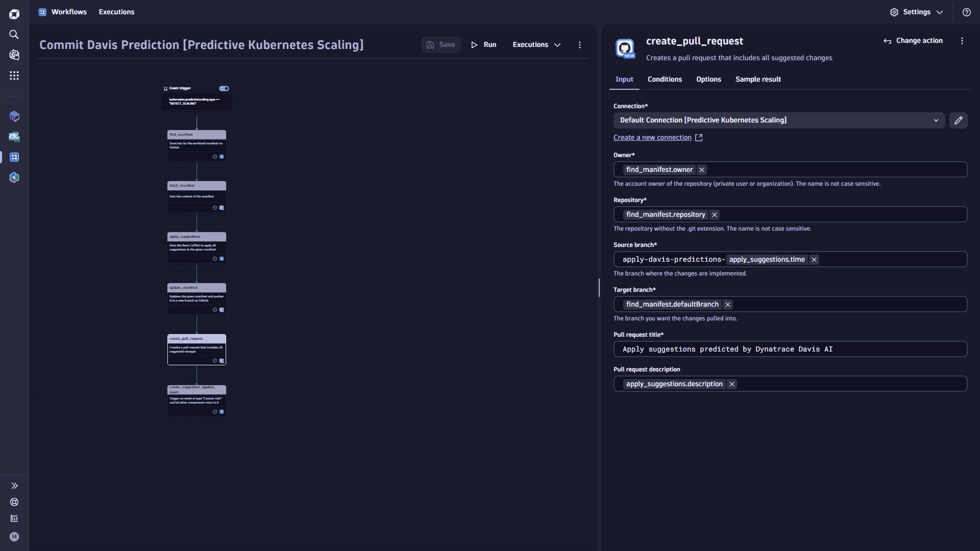Screen dimensions: 980x551
Task: Click Change action
Action: pyautogui.click(x=913, y=41)
